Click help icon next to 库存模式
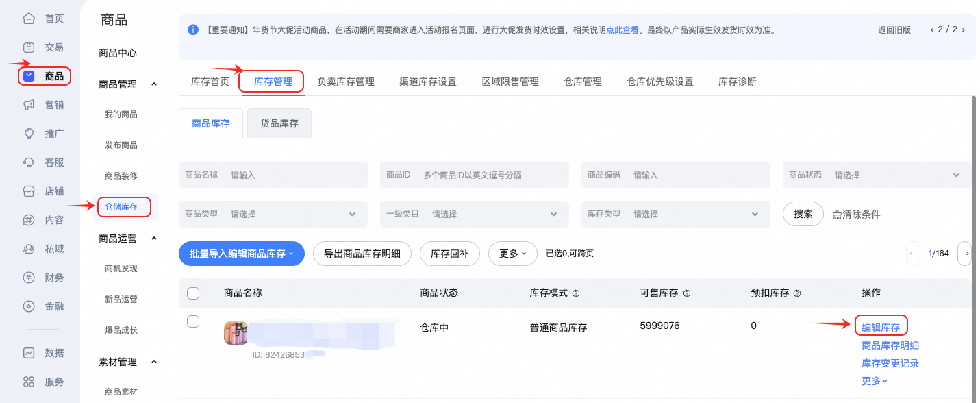 coord(576,293)
